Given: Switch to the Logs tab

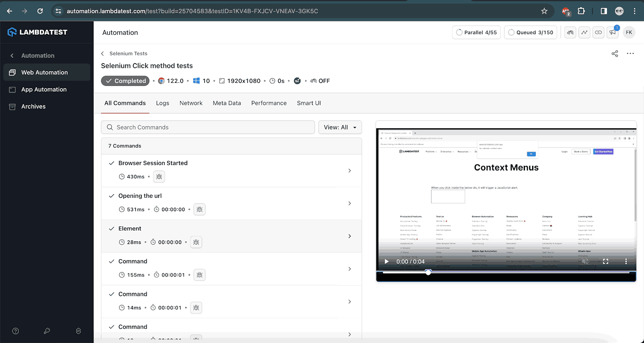Looking at the screenshot, I should pos(163,103).
